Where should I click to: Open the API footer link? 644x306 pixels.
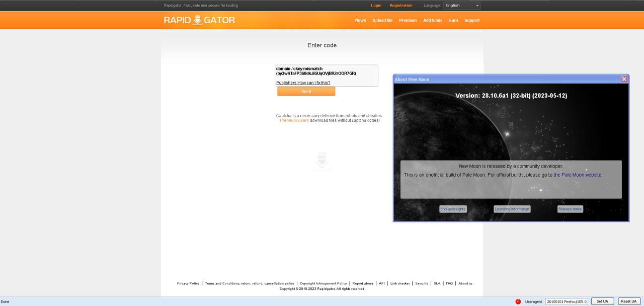point(382,283)
